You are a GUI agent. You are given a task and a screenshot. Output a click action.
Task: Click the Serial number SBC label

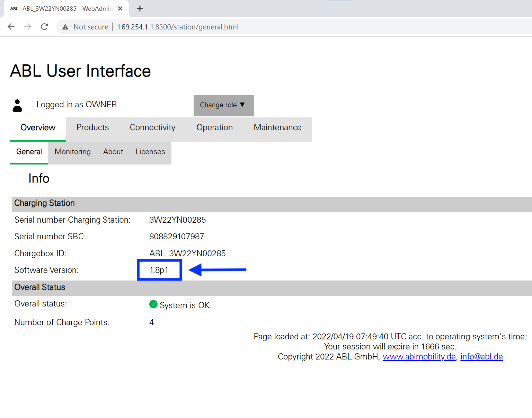(50, 237)
